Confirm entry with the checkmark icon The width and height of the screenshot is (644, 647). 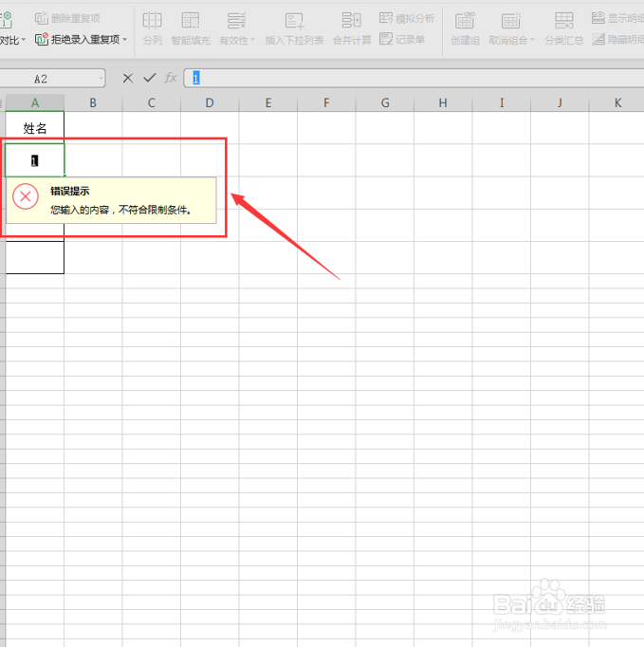[x=149, y=78]
